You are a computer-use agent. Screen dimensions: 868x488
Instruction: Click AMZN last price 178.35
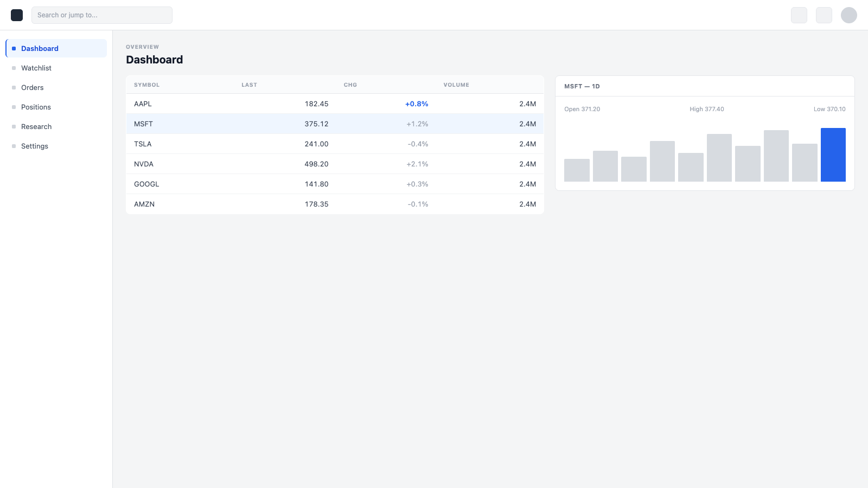[x=316, y=204]
